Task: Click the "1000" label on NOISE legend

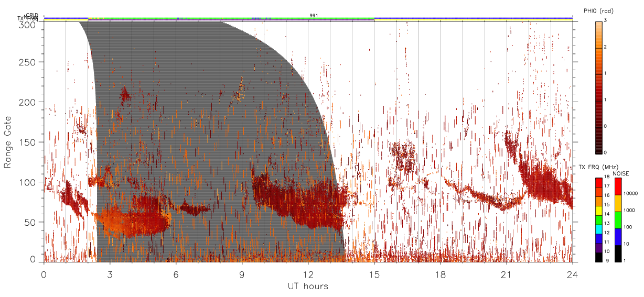Action: coord(629,210)
